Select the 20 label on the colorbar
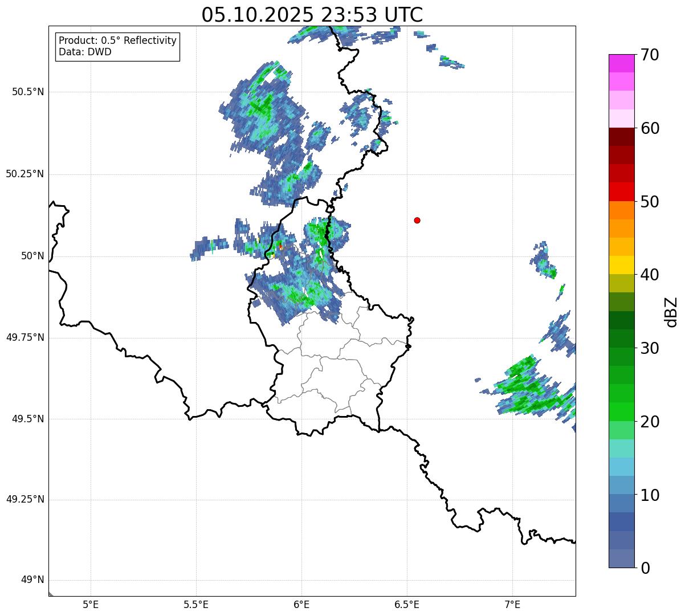Screen dimensions: 685x616 pos(649,422)
